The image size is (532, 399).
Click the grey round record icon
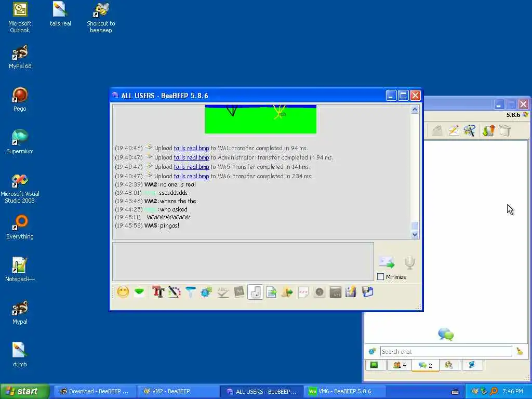point(320,292)
